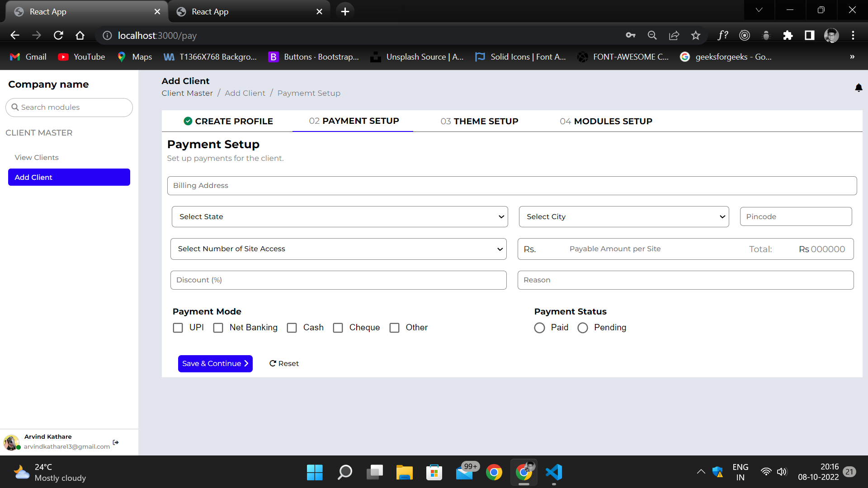This screenshot has height=488, width=868.
Task: Open Select Number of Site Access dropdown
Action: point(339,249)
